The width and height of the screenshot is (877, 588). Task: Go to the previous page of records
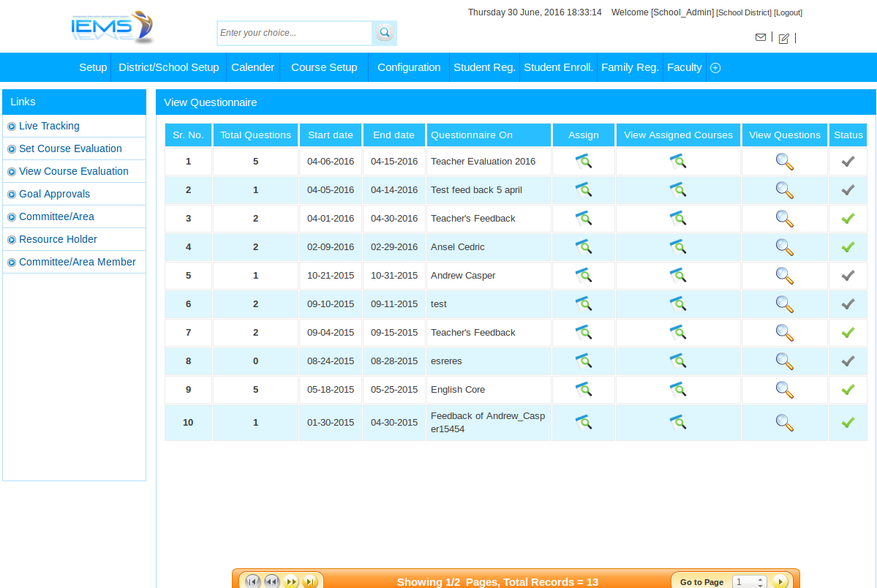271,582
